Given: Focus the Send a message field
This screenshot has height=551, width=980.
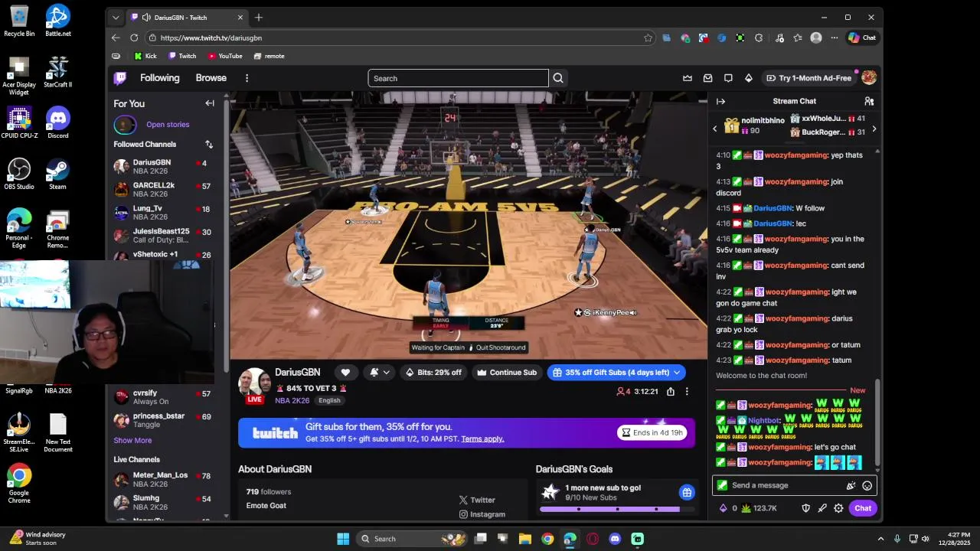Looking at the screenshot, I should coord(794,485).
